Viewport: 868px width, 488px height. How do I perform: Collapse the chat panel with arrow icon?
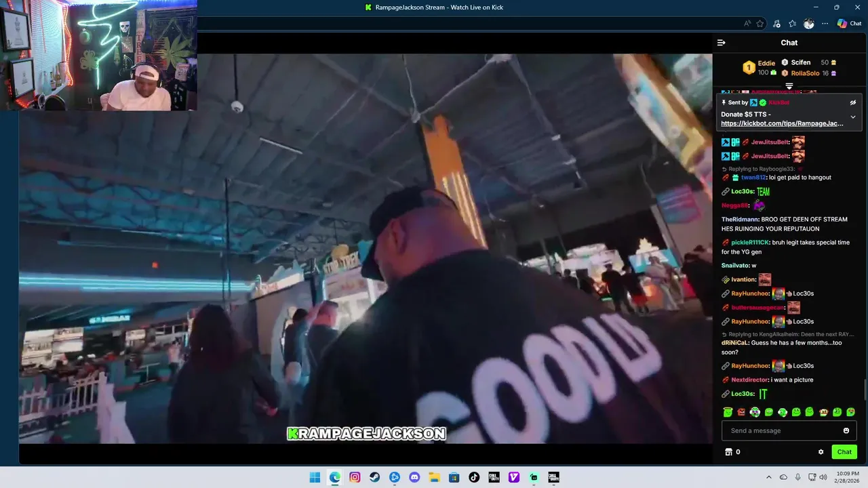click(721, 43)
